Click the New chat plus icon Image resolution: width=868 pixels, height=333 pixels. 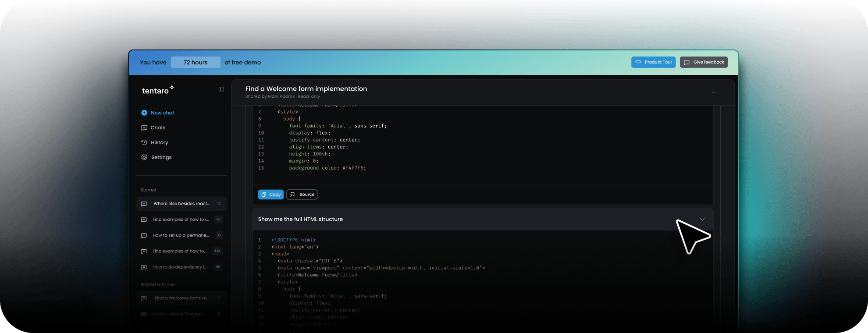pos(144,113)
